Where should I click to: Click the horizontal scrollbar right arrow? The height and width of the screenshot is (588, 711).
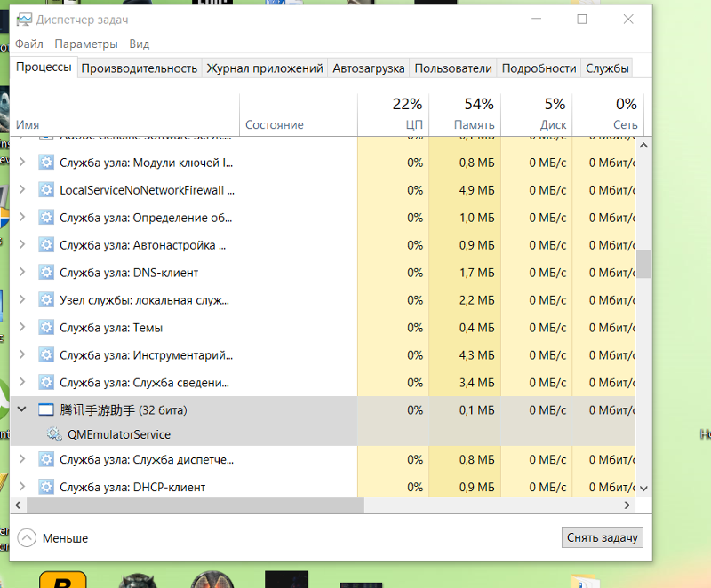[628, 505]
